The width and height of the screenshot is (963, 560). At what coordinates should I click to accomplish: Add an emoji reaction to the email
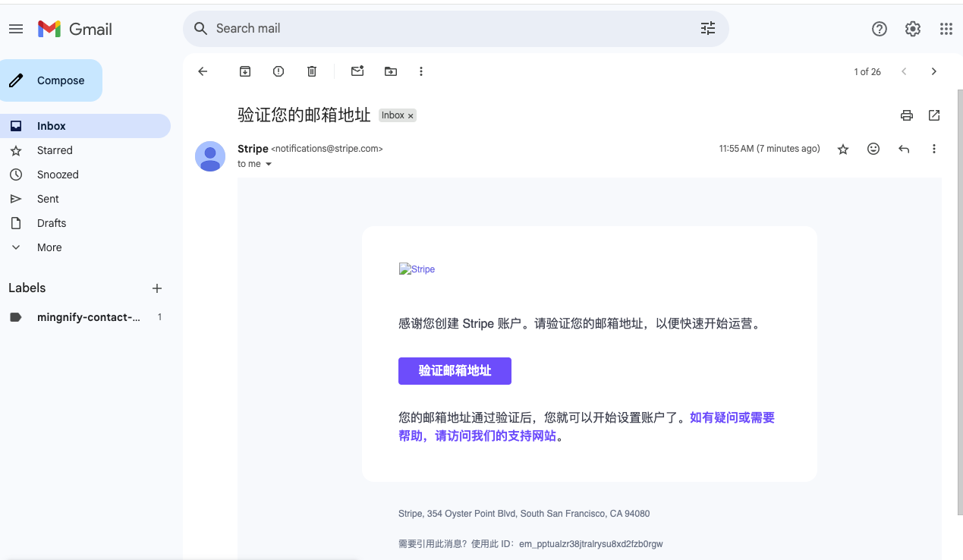coord(873,149)
